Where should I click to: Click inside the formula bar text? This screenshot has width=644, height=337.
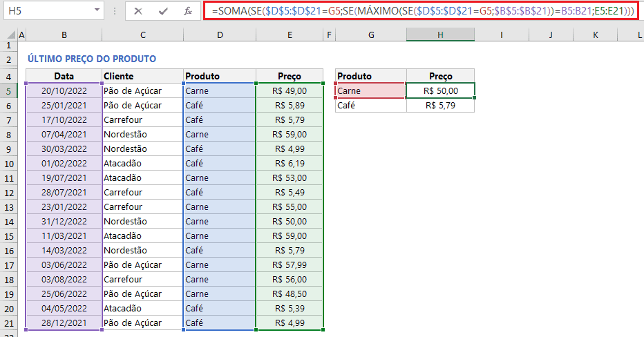[422, 11]
